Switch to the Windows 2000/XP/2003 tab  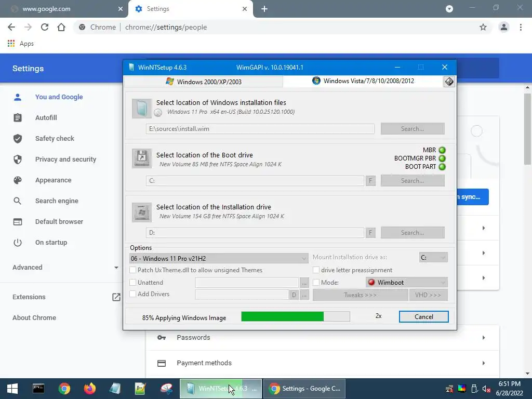[x=204, y=82]
